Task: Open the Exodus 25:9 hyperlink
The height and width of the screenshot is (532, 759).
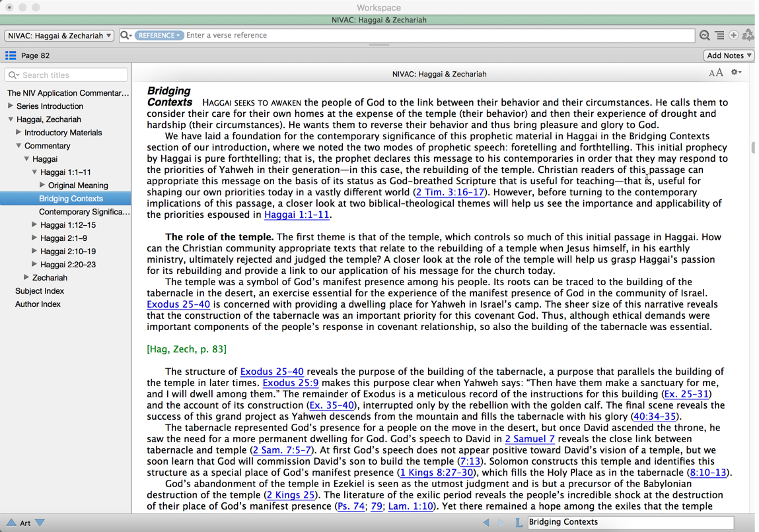Action: (x=291, y=383)
